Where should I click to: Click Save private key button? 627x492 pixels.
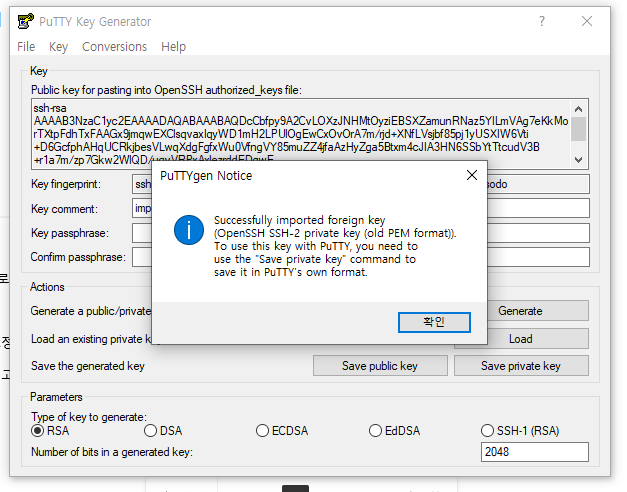coord(521,366)
